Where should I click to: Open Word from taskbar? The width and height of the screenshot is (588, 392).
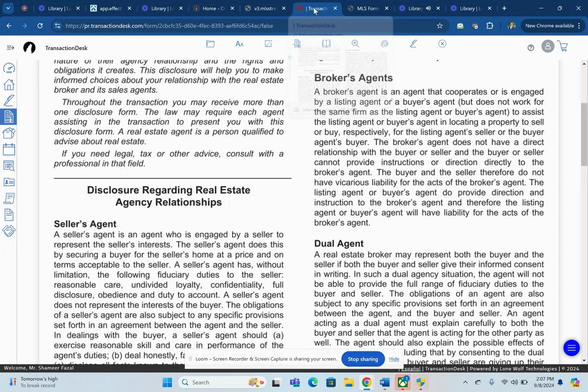pyautogui.click(x=384, y=382)
